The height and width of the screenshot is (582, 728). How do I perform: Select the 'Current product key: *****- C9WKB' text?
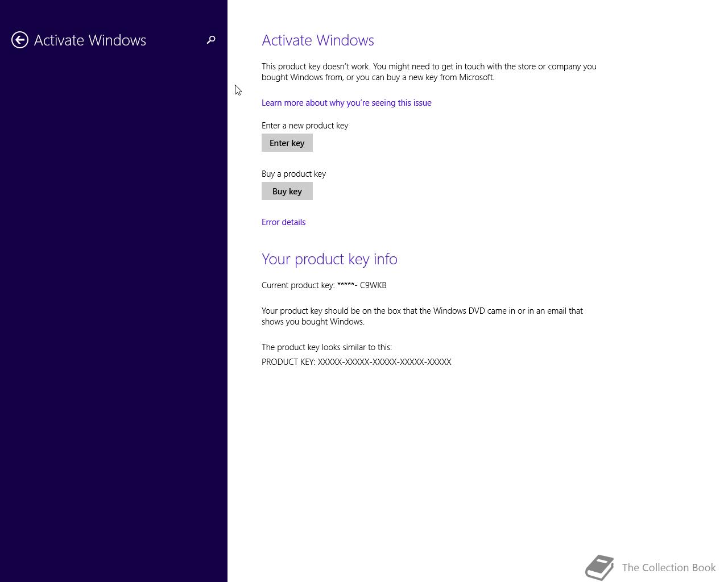pyautogui.click(x=324, y=285)
